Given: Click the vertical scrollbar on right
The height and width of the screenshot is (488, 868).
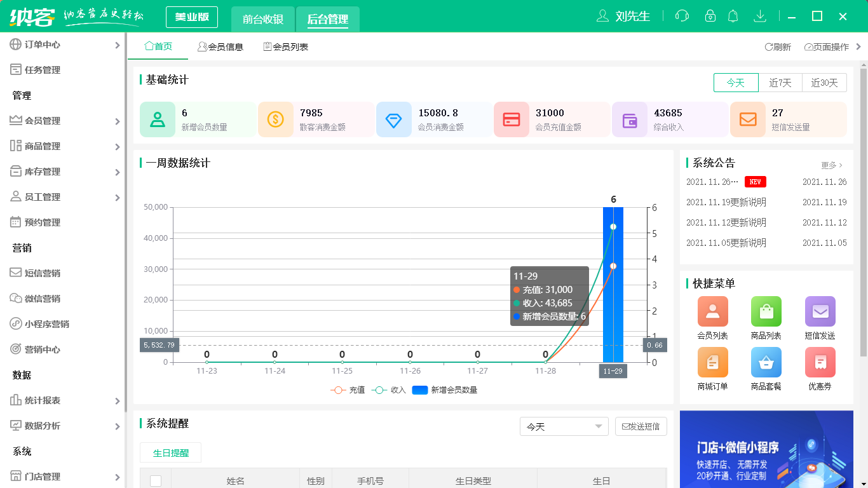Looking at the screenshot, I should point(864,210).
